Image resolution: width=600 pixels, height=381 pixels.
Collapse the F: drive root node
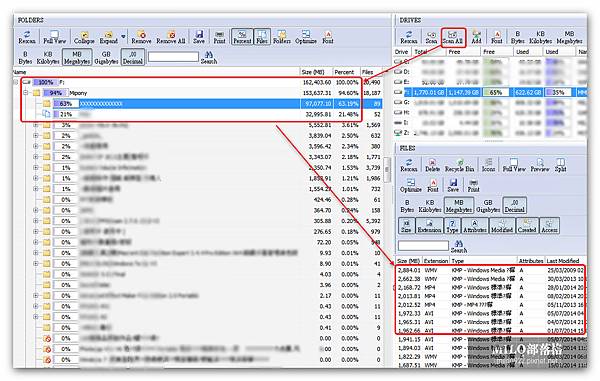16,82
